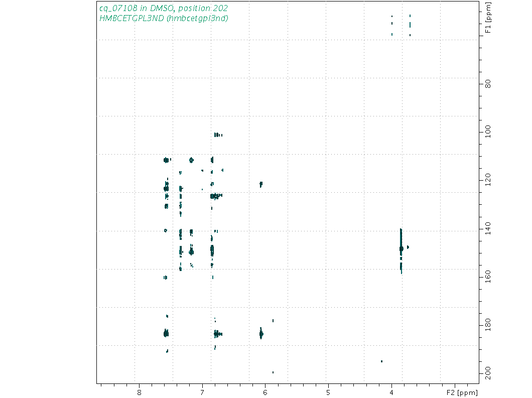Viewport: 532px width, 398px height.
Task: Select the cross peak near 7.6 ppm, 184 ppm
Action: tap(166, 334)
